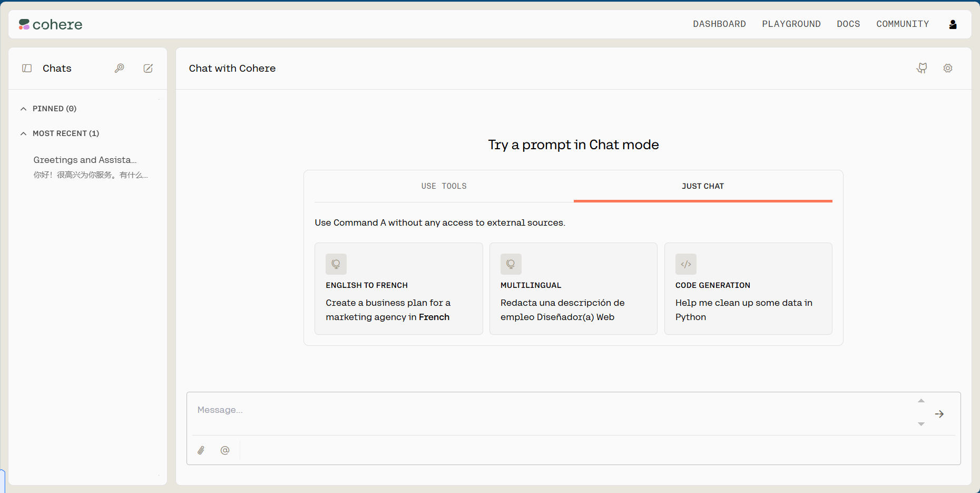The image size is (980, 493).
Task: Click the Multilingual card icon
Action: pos(511,264)
